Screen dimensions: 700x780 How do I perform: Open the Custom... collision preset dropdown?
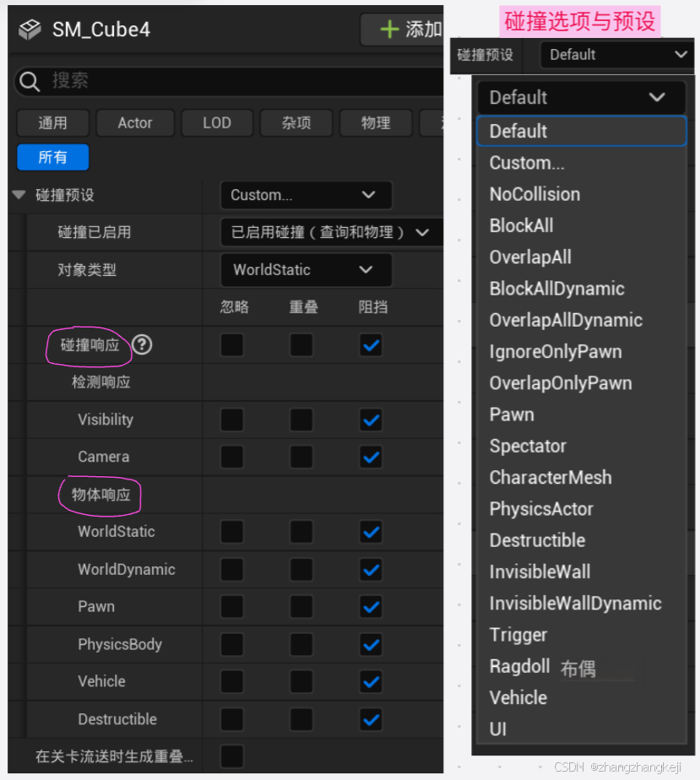point(306,195)
